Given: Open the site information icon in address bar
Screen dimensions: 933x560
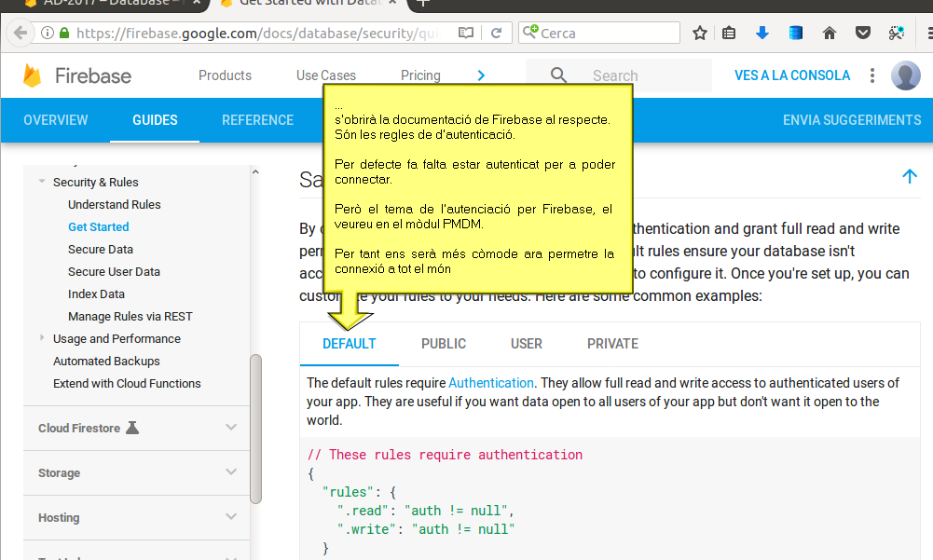Looking at the screenshot, I should pos(48,33).
